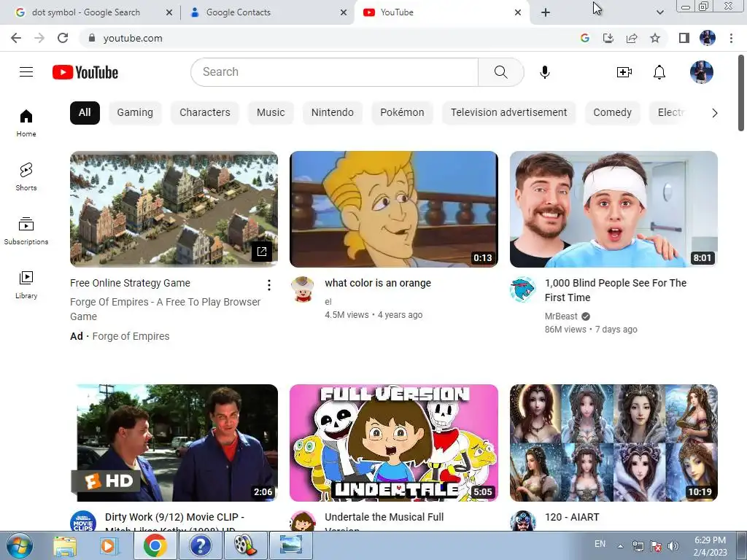Open the taskbar clock and date

pyautogui.click(x=710, y=546)
